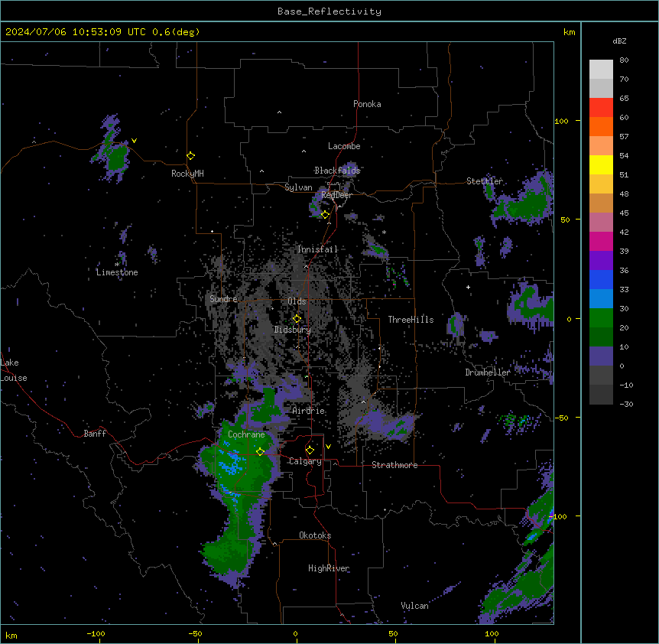Viewport: 659px width, 644px height.
Task: Click the Blackfalds city label
Action: coord(337,171)
